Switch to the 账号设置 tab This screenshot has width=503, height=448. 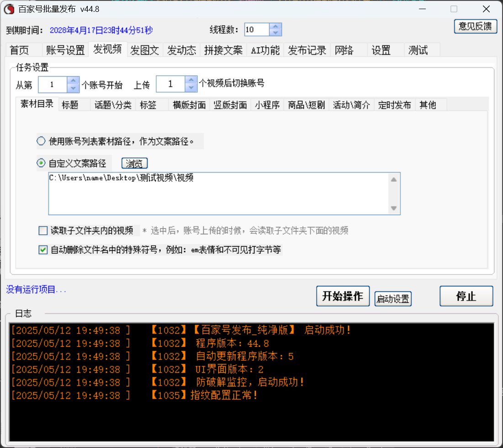(65, 50)
